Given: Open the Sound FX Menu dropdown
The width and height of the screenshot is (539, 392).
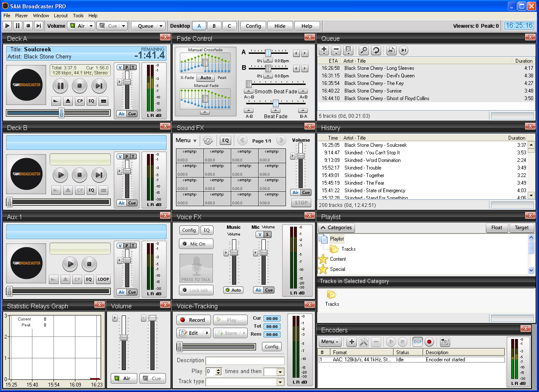Looking at the screenshot, I should point(186,140).
